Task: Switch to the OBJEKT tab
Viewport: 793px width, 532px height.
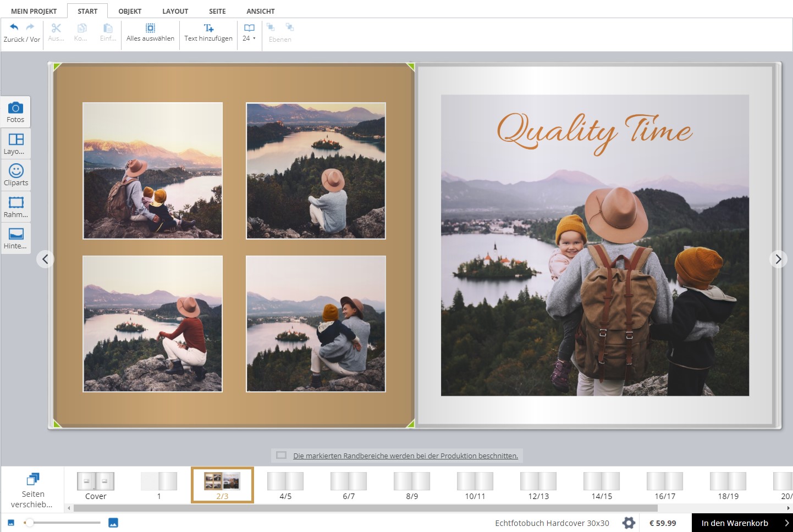Action: pos(130,11)
